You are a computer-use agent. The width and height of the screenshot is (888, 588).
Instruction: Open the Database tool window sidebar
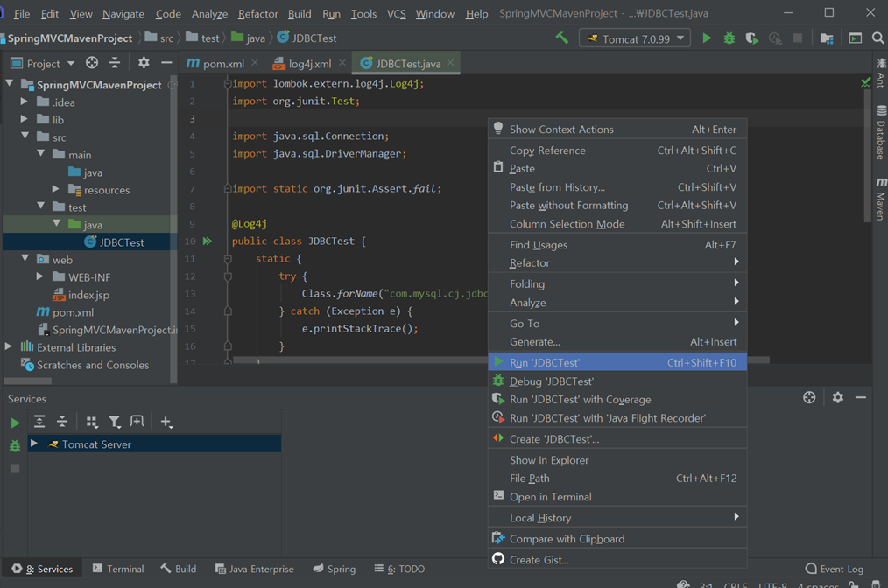(881, 134)
